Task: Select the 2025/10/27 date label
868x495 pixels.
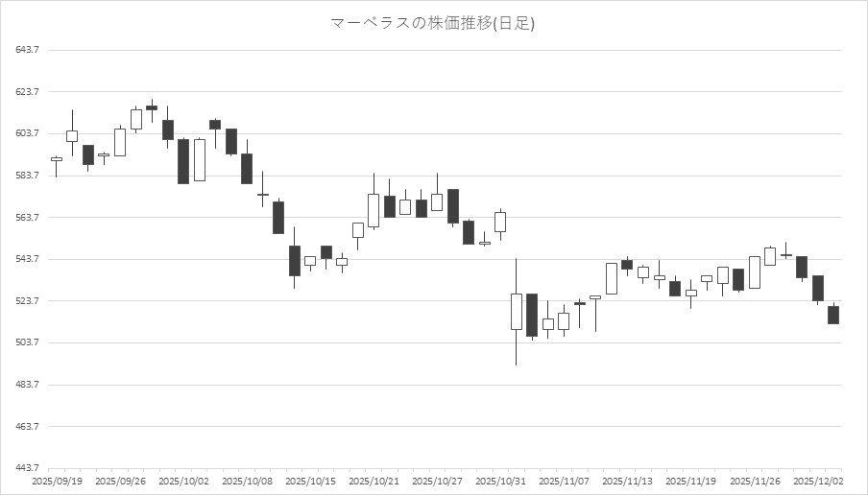Action: (437, 481)
